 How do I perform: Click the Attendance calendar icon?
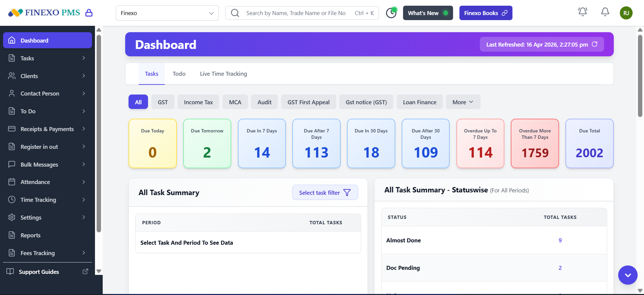(x=12, y=182)
